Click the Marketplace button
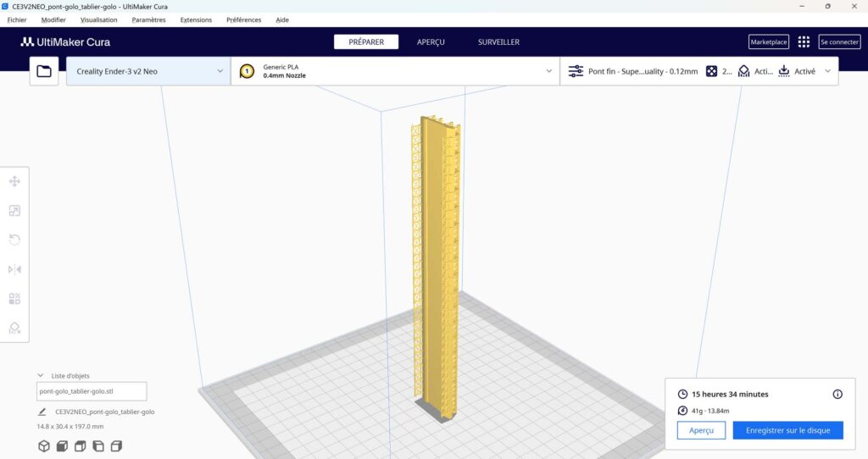The width and height of the screenshot is (868, 459). 768,41
